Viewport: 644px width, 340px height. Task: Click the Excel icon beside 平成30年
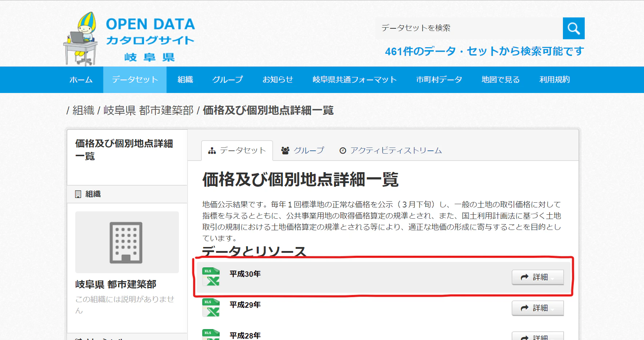211,277
